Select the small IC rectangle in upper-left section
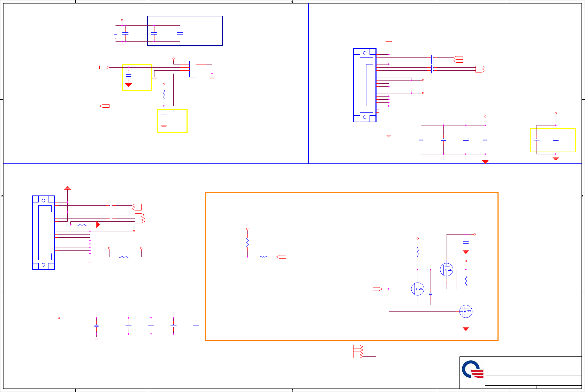The image size is (585, 392). coord(193,69)
